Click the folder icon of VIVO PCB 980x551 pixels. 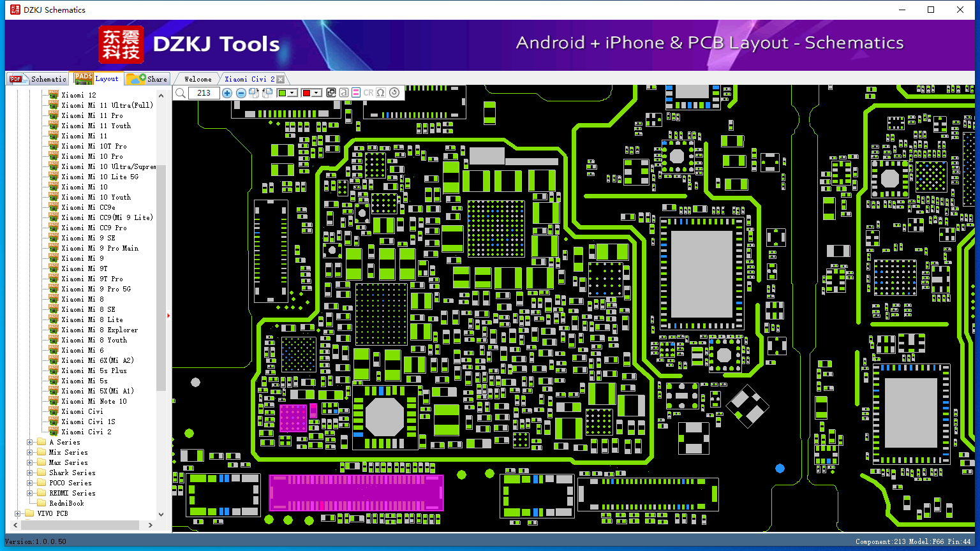[x=29, y=513]
